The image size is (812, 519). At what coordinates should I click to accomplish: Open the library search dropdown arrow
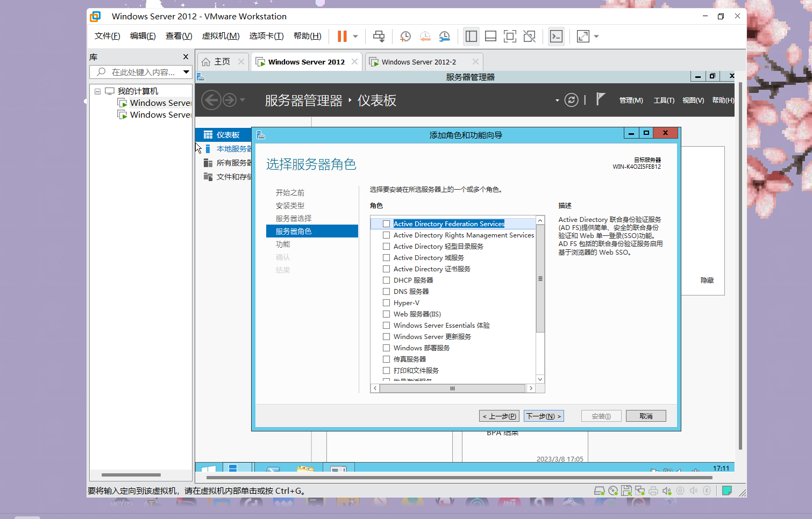[186, 72]
